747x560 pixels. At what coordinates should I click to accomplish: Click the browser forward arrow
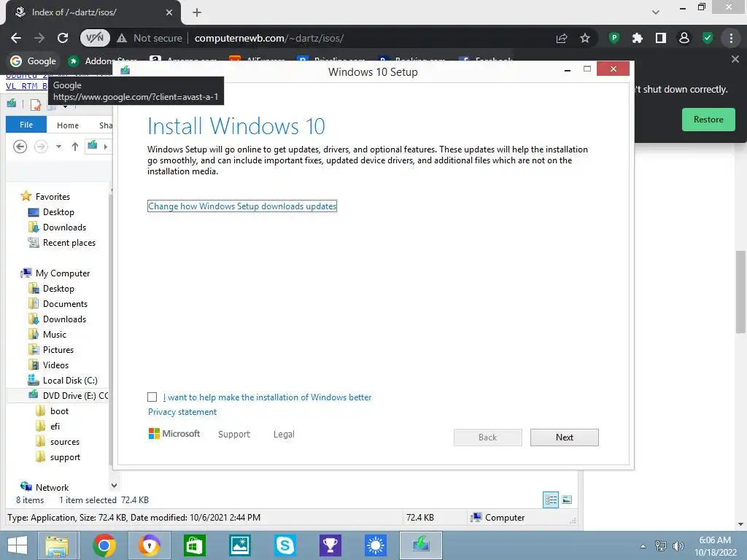tap(39, 38)
